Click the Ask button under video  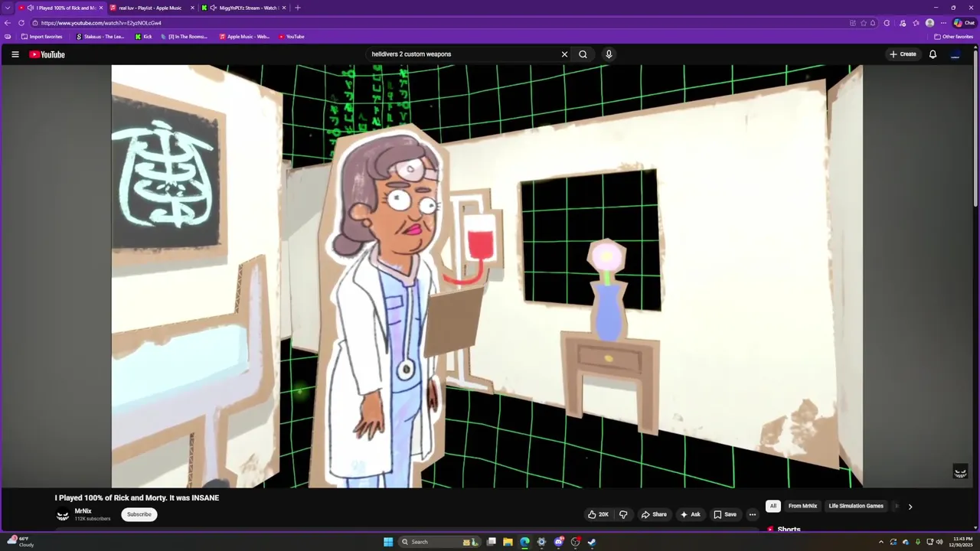(690, 514)
